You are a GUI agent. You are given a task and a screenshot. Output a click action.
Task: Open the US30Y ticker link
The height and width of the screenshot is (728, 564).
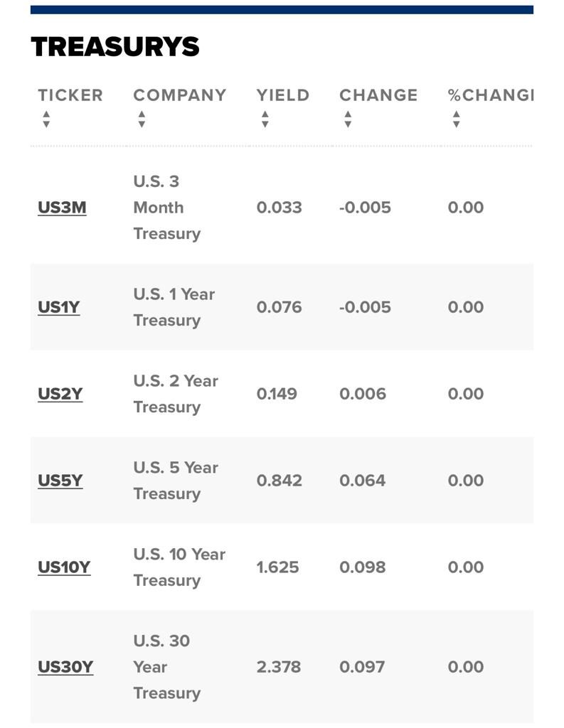(65, 667)
